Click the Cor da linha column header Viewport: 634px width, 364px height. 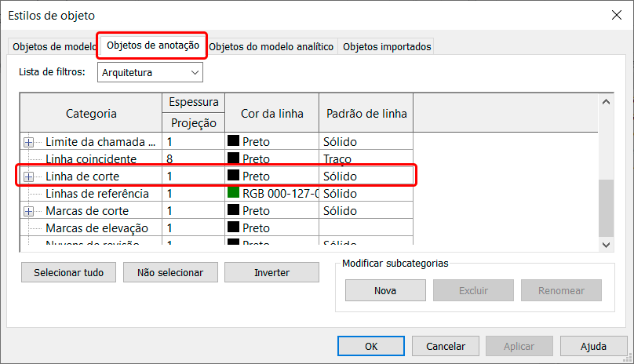point(271,113)
